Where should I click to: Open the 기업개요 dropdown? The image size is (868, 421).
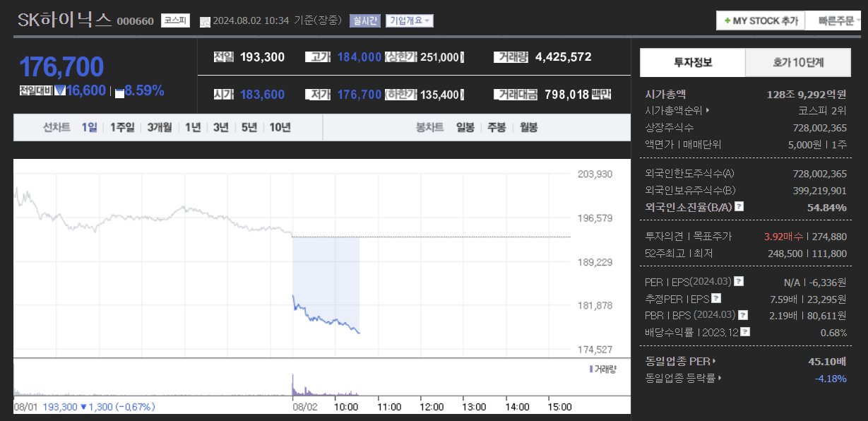(408, 20)
